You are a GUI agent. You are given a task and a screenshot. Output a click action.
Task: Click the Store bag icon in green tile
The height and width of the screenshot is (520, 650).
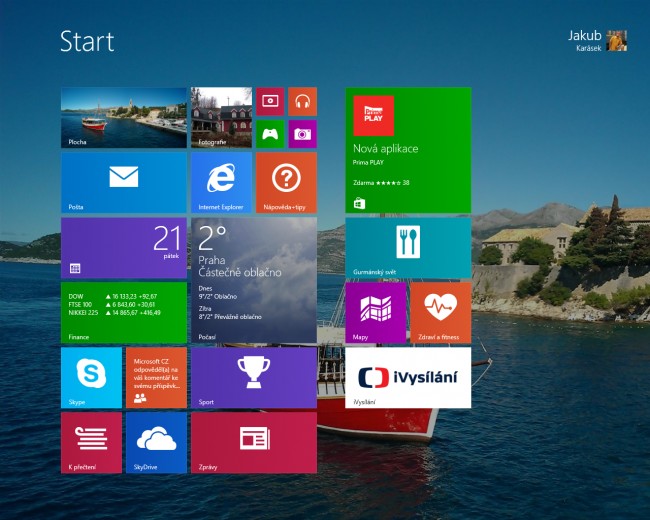pos(359,203)
